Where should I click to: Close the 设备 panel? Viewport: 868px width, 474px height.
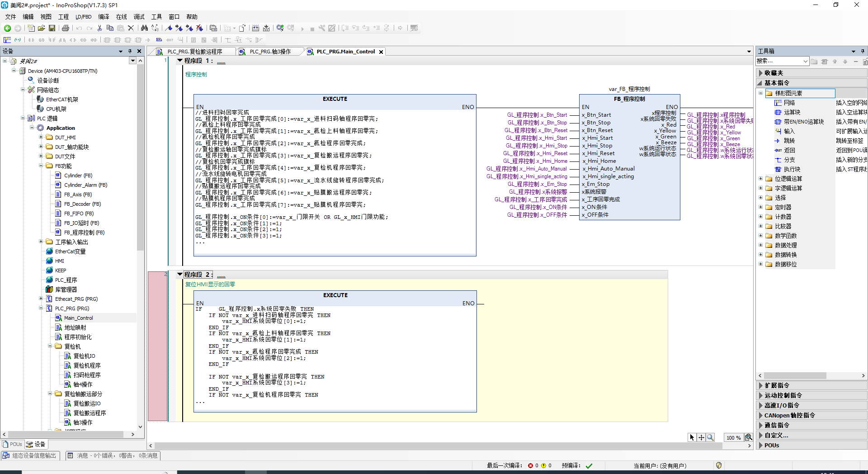click(139, 51)
